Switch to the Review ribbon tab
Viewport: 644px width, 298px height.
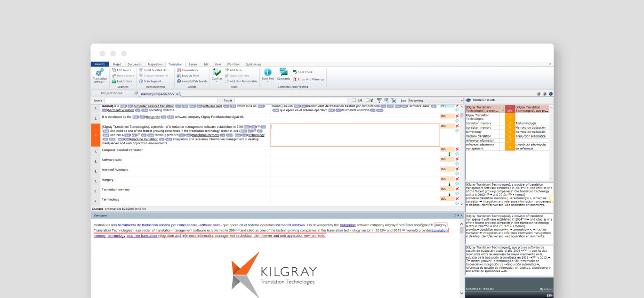pyautogui.click(x=193, y=64)
